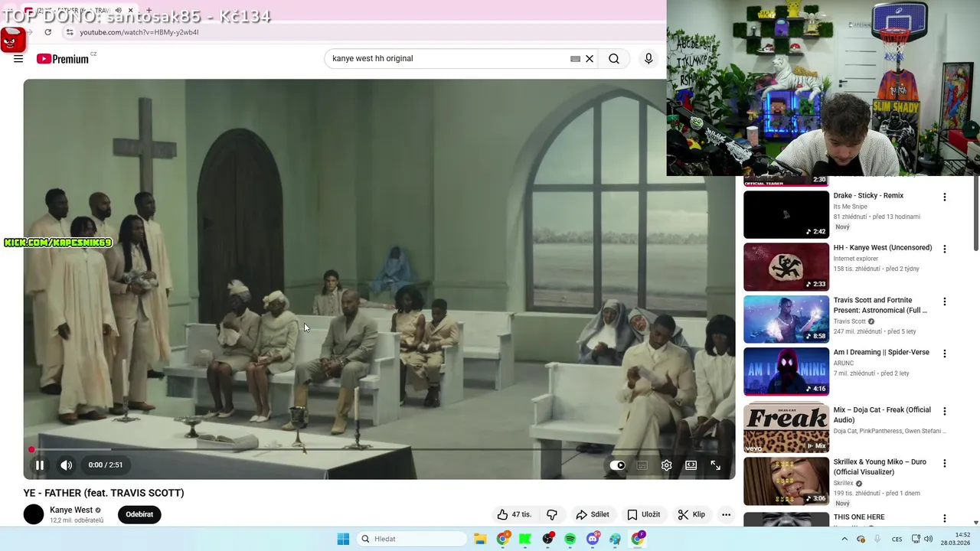Open the Paint palette app on taskbar
The height and width of the screenshot is (551, 980).
pos(616,539)
